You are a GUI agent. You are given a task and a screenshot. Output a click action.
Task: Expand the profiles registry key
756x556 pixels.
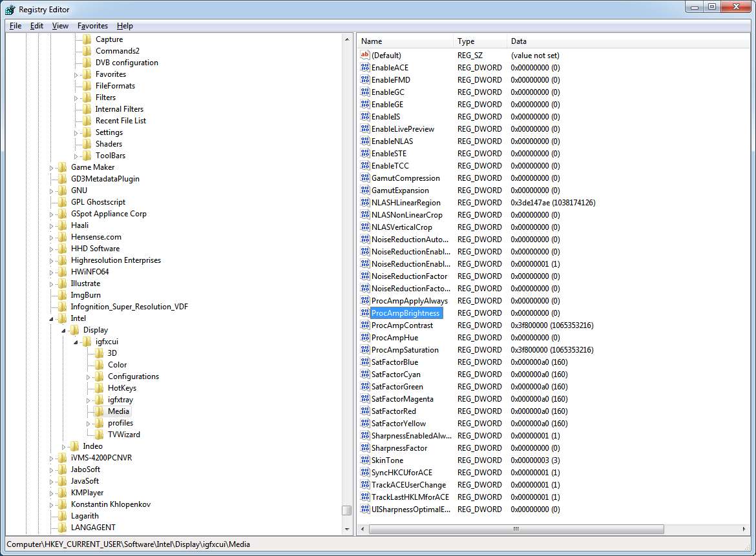pyautogui.click(x=88, y=424)
